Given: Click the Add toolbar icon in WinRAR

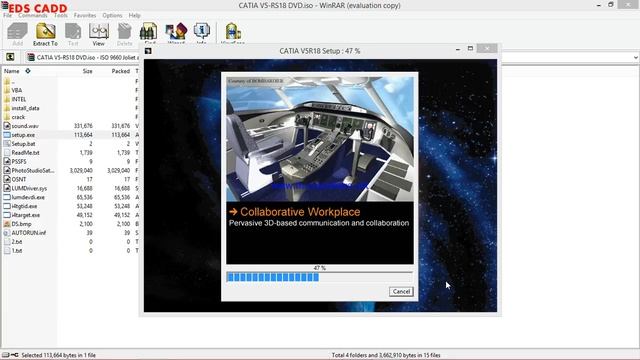Looking at the screenshot, I should (18, 31).
